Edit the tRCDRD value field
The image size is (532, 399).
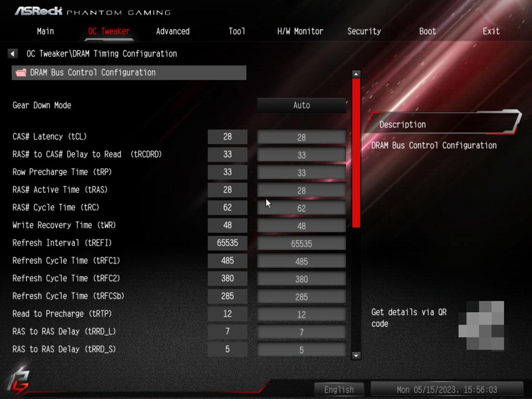click(301, 155)
